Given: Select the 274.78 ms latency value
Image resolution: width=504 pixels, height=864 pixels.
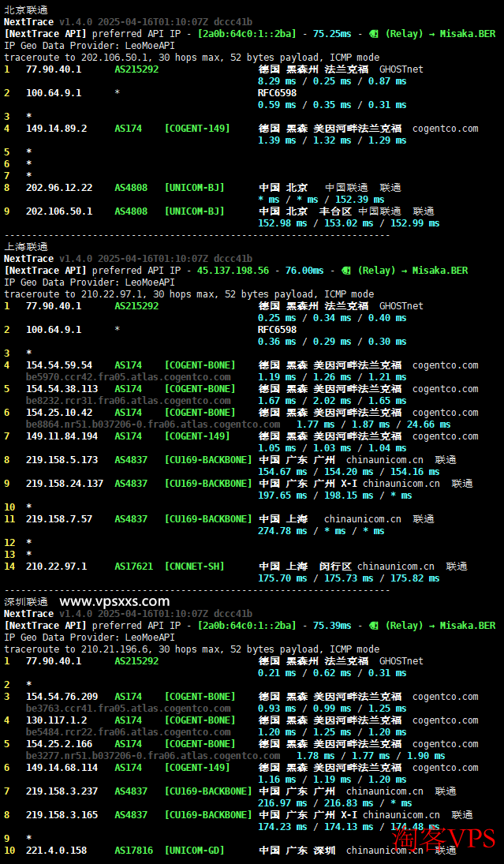Looking at the screenshot, I should [282, 531].
